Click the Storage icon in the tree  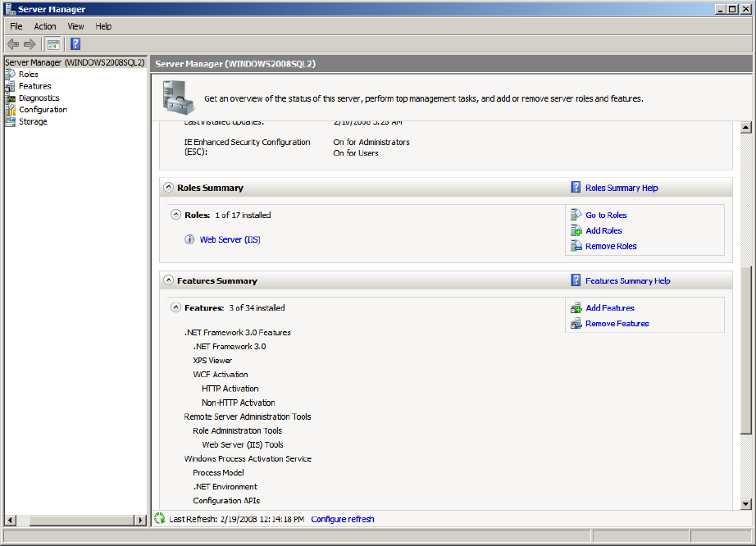tap(10, 121)
